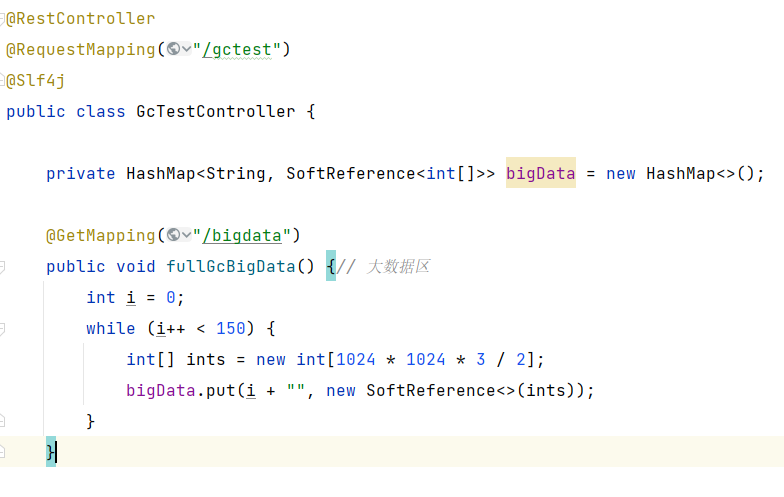Click the highlighted opening brace of fullGcBigData
Image resolution: width=784 pixels, height=497 pixels.
[x=331, y=266]
